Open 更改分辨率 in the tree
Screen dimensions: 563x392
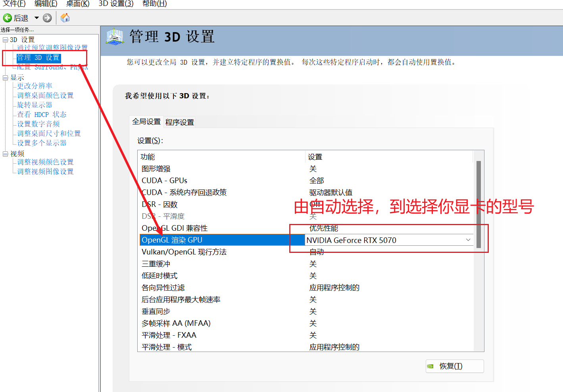point(35,86)
